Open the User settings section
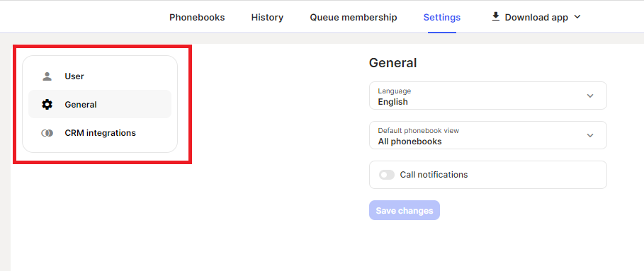This screenshot has width=644, height=271. (100, 76)
